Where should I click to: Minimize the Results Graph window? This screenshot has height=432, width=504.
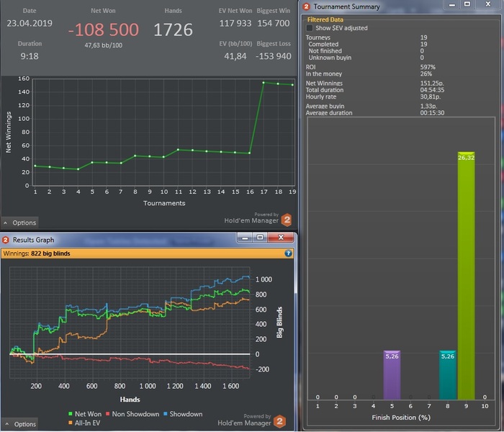tap(245, 238)
